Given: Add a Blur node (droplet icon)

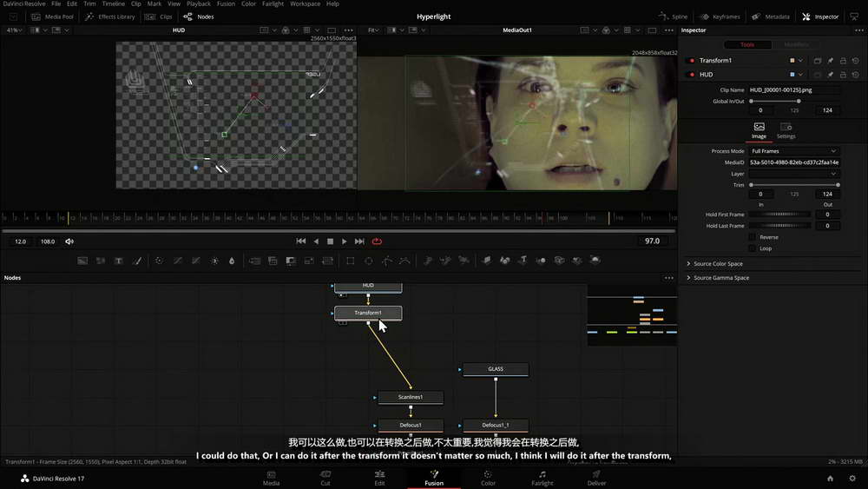Looking at the screenshot, I should 232,261.
